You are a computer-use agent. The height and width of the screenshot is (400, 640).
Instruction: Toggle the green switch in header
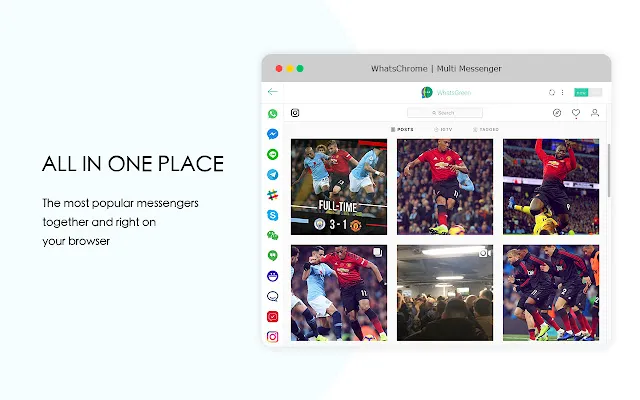[x=588, y=93]
